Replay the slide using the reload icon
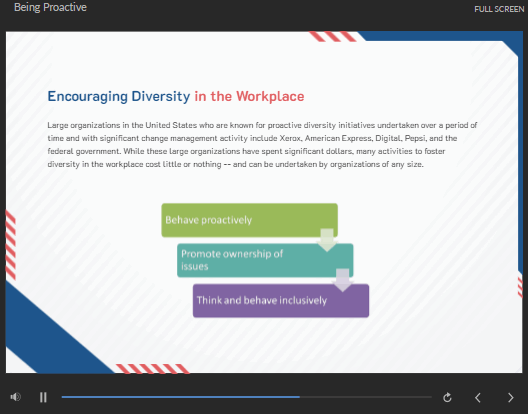This screenshot has height=414, width=528. [447, 397]
